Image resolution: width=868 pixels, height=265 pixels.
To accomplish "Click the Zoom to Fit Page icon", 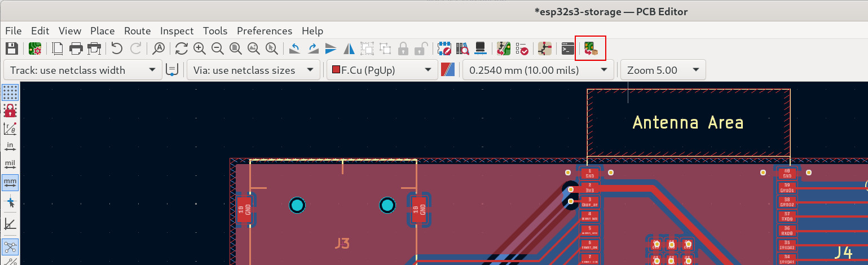I will [236, 48].
